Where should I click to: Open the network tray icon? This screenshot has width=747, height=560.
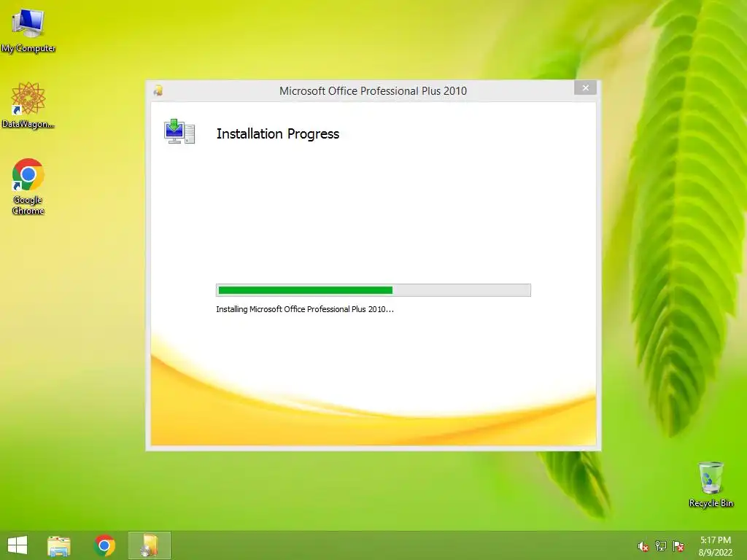(660, 546)
